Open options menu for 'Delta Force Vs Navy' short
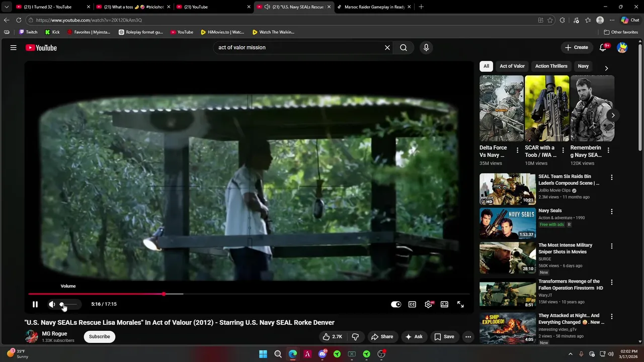This screenshot has width=644, height=362. 517,150
